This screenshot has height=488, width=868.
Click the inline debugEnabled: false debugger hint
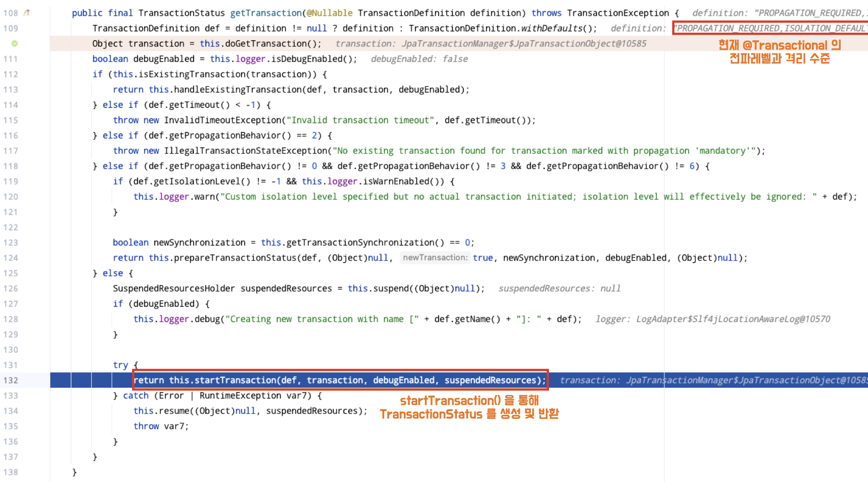coord(419,59)
